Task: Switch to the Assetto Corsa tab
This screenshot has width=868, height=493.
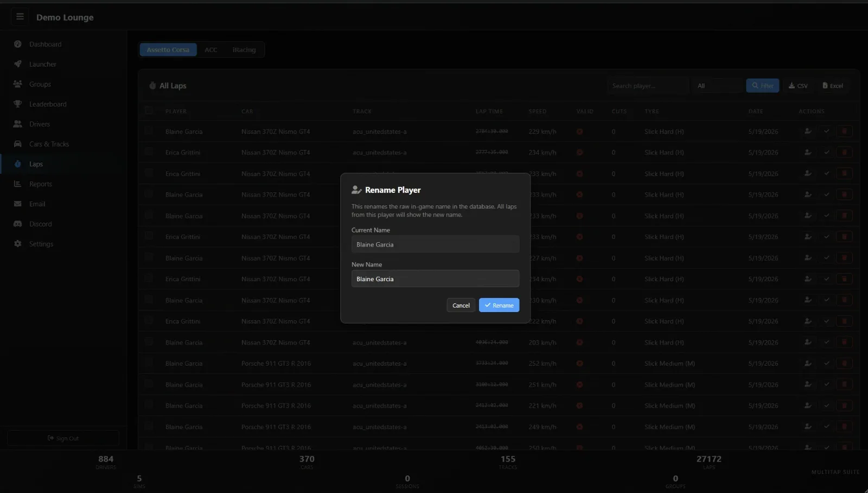Action: point(168,49)
